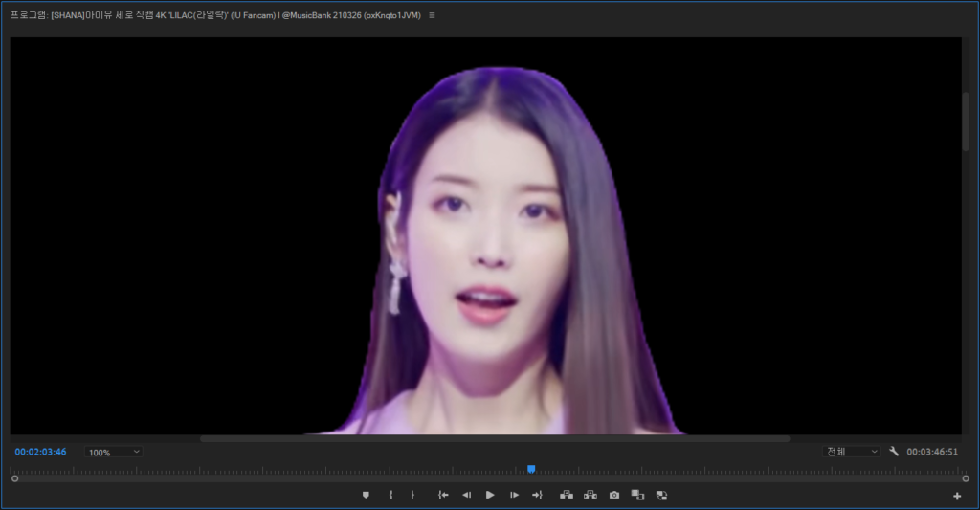Toggle the proxy icon beside Comparison View

(x=662, y=495)
